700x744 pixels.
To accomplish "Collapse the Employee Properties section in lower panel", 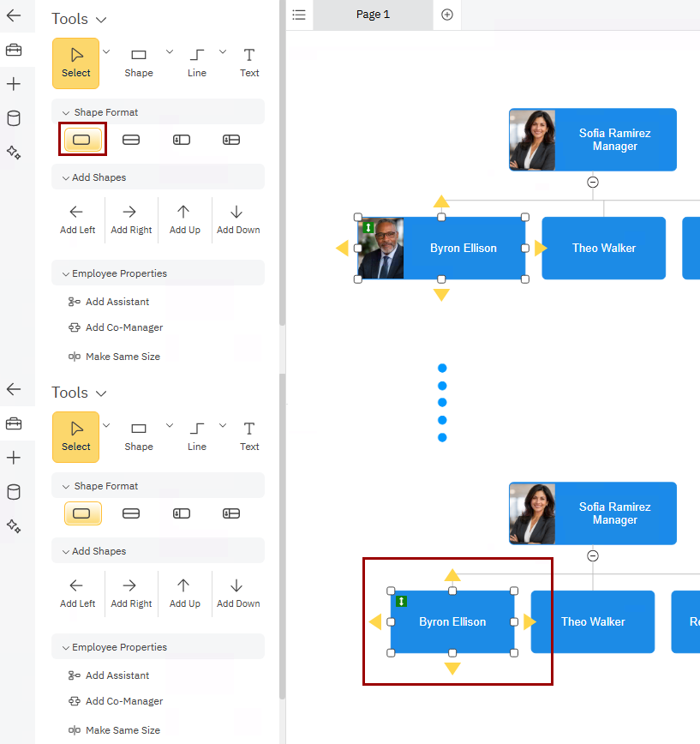I will pyautogui.click(x=66, y=647).
